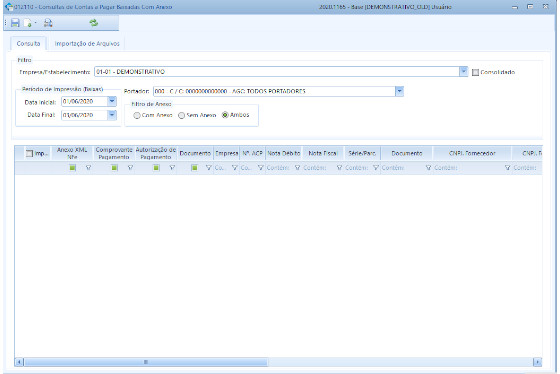Image resolution: width=560 pixels, height=374 pixels.
Task: Click the Portador combo text field
Action: (x=274, y=91)
